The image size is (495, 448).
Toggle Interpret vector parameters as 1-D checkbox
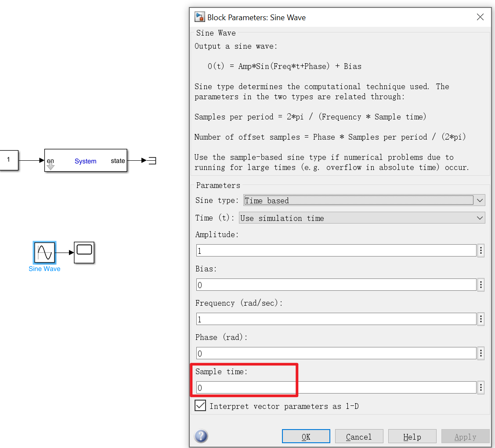(200, 405)
